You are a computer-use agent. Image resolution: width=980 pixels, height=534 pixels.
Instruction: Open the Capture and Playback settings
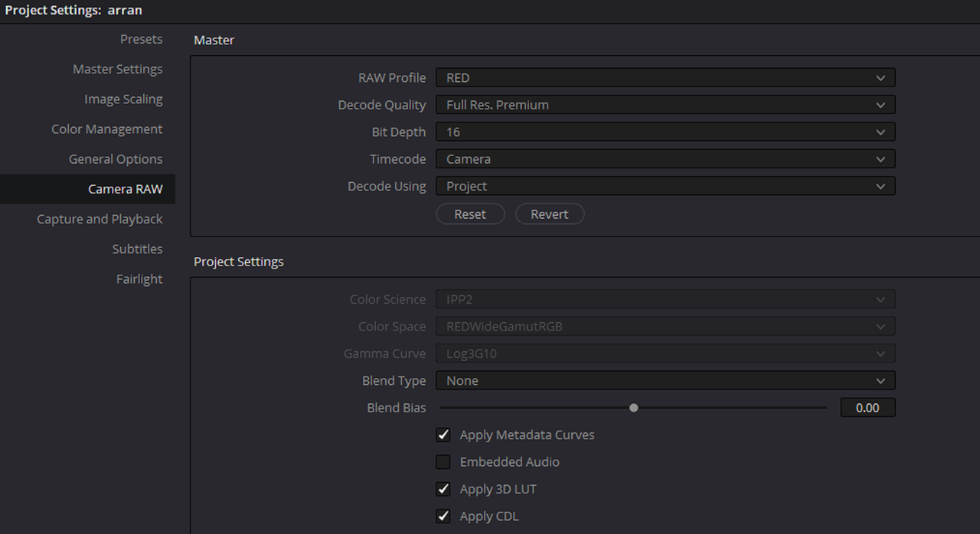click(x=100, y=219)
